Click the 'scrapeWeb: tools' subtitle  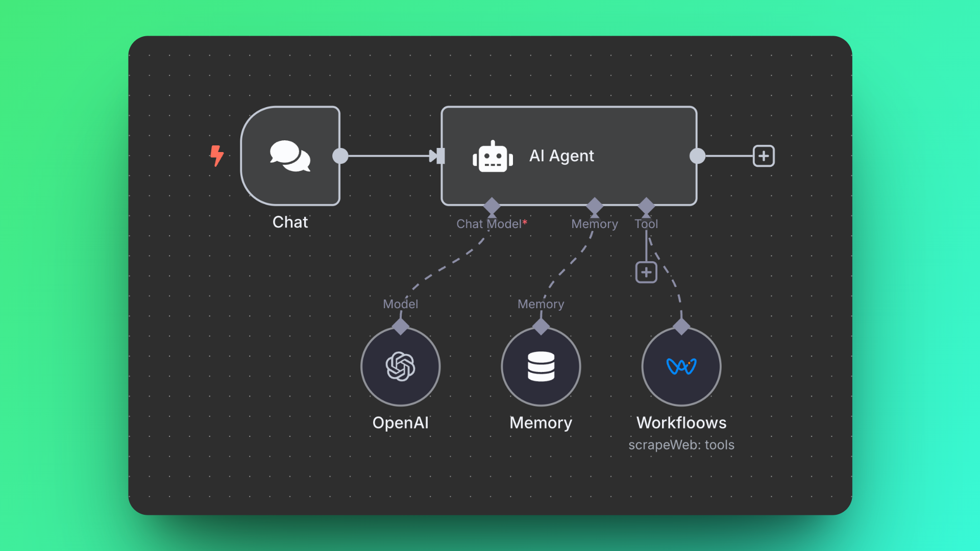click(x=681, y=445)
